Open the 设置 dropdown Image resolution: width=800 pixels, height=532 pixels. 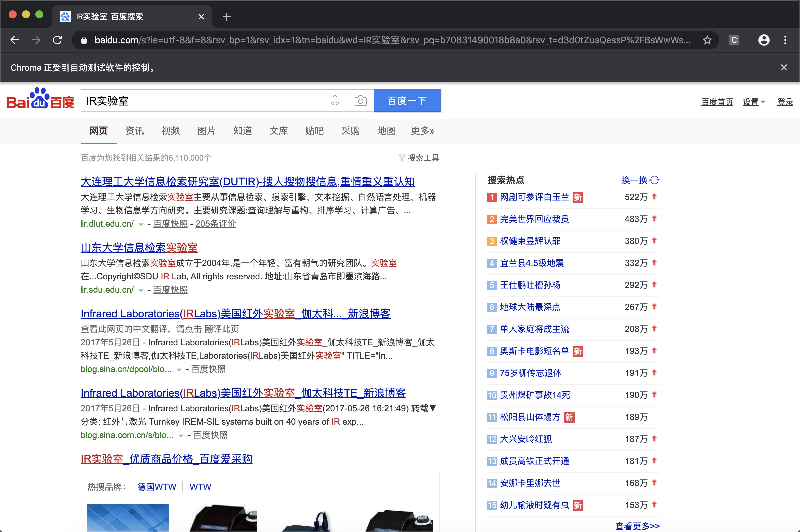(x=754, y=102)
